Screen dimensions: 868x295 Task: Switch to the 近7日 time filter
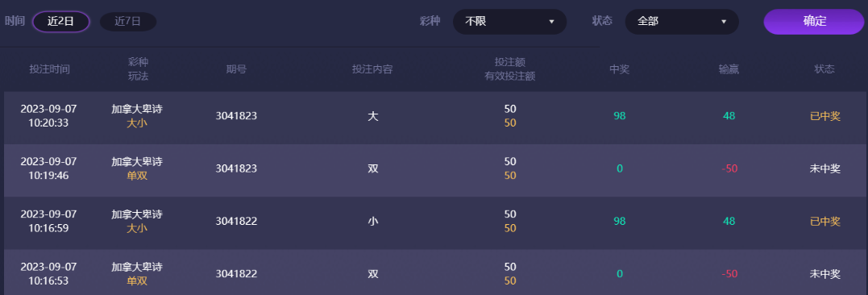(128, 22)
